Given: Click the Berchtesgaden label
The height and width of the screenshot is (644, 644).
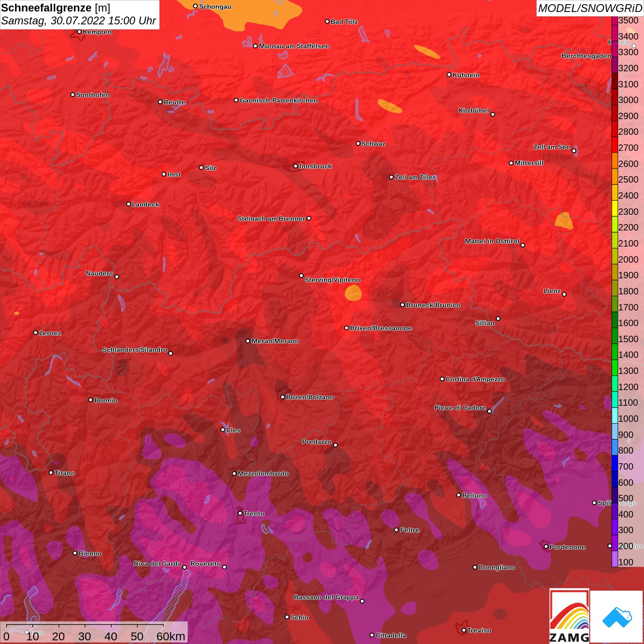Looking at the screenshot, I should pos(586,56).
